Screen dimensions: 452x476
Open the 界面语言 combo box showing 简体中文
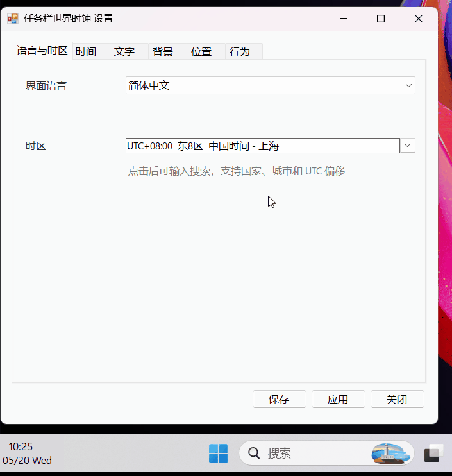pos(271,85)
